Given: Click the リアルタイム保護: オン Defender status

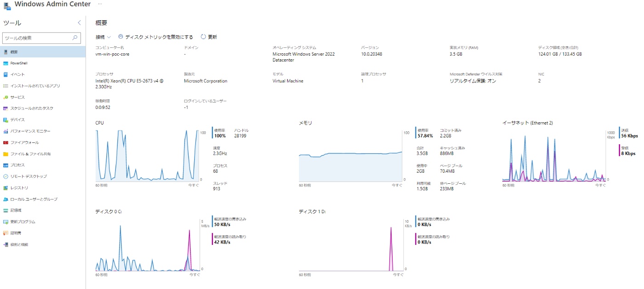Looking at the screenshot, I should coord(473,81).
